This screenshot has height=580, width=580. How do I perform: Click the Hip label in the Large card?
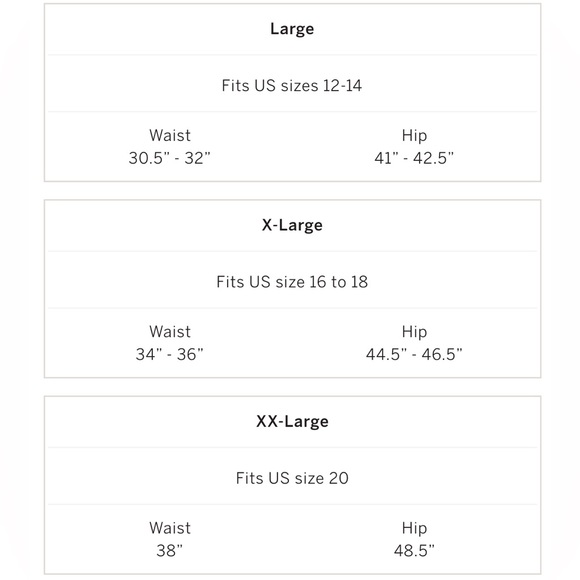click(414, 136)
